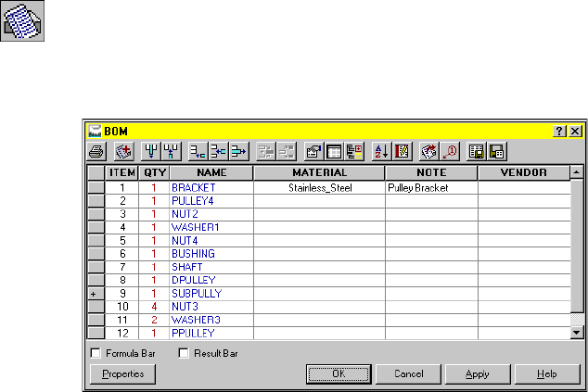Screen dimensions: 588x392
Task: Click the second greyed-out split rows icon
Action: (287, 152)
